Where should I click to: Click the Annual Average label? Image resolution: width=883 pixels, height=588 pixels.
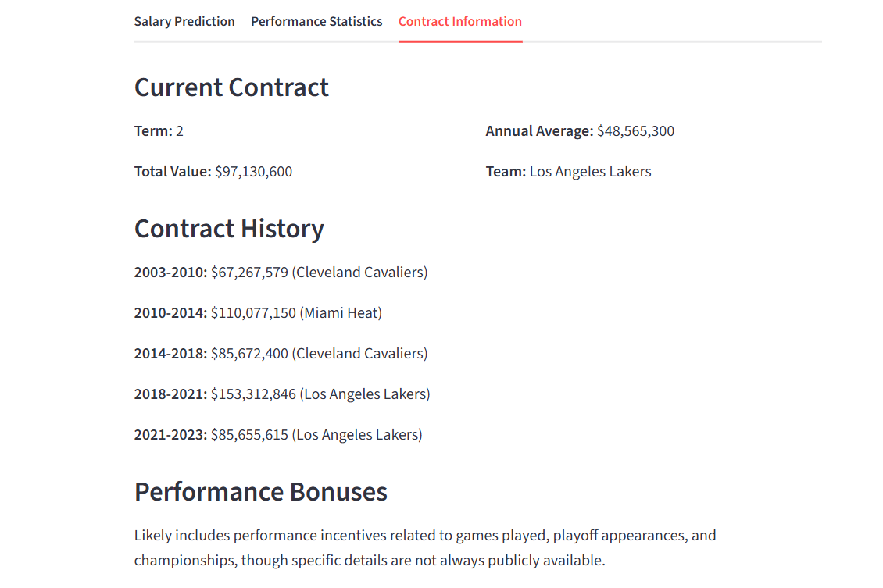[x=539, y=131]
